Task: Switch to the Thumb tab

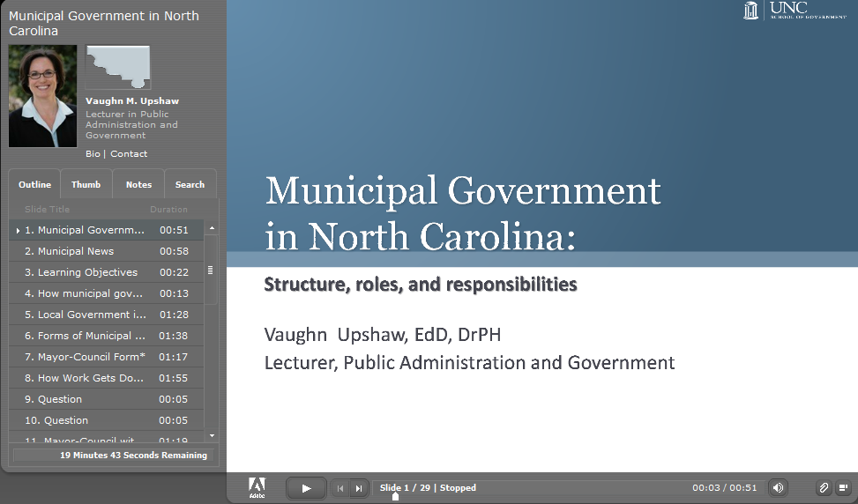Action: [x=86, y=184]
